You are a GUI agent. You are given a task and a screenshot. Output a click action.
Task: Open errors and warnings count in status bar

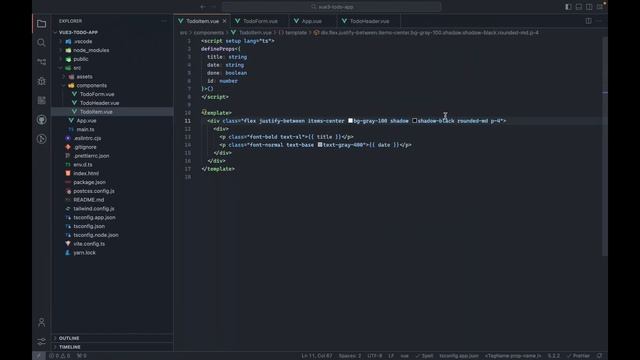point(60,356)
